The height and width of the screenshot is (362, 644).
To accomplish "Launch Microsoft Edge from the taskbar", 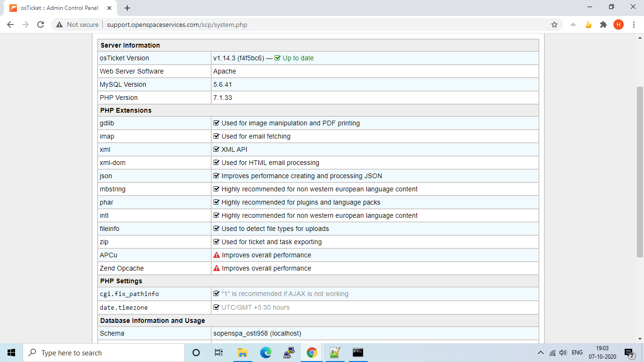I will pos(266,353).
